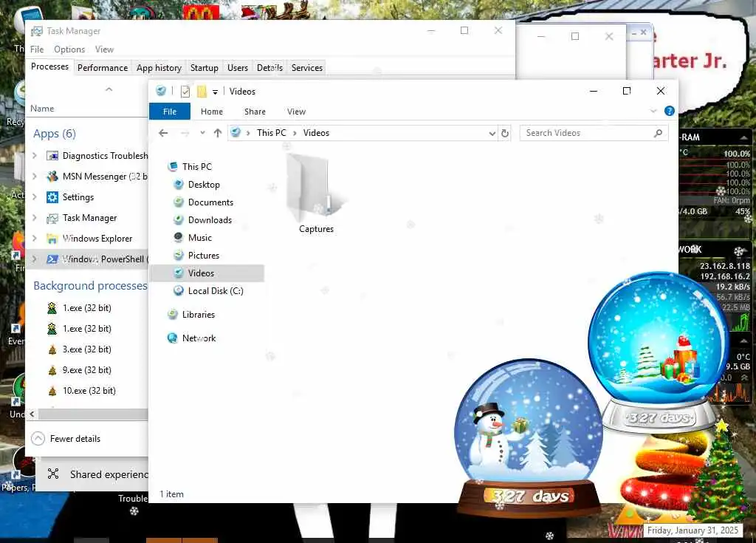
Task: Click the Windows Explorer process icon
Action: click(52, 239)
